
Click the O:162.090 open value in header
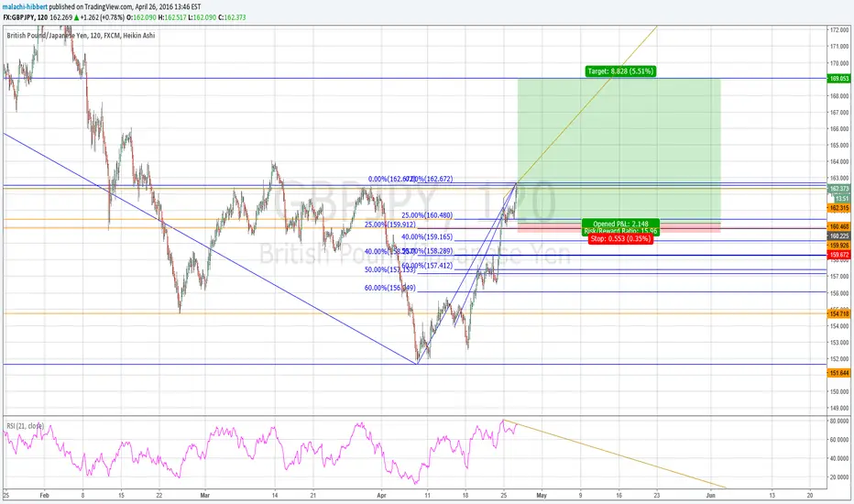tap(142, 17)
